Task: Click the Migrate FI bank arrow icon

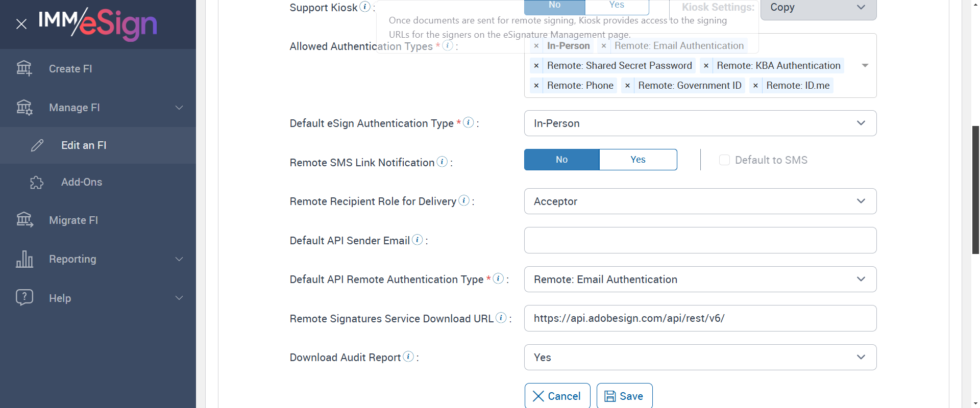Action: pos(24,220)
